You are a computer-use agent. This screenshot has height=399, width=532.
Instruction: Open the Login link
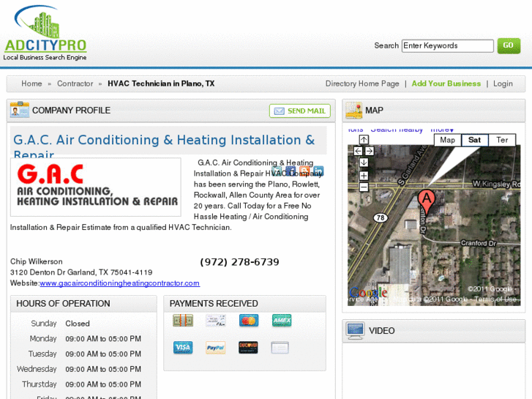point(503,83)
